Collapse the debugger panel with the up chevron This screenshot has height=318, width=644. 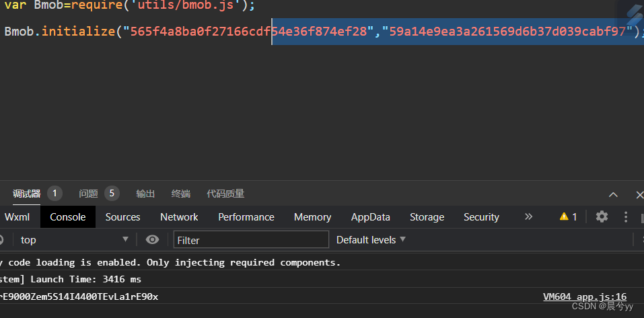[613, 194]
